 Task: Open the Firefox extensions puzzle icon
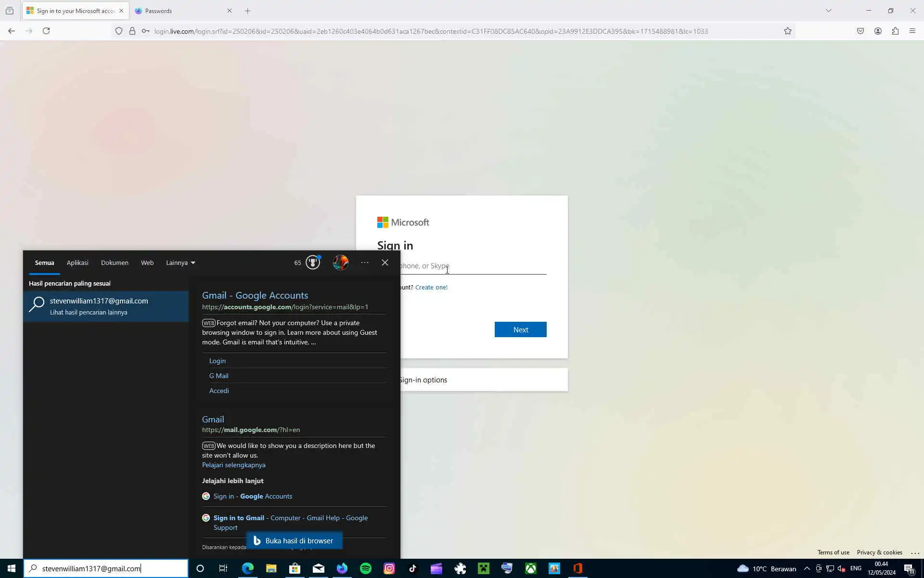click(x=895, y=31)
